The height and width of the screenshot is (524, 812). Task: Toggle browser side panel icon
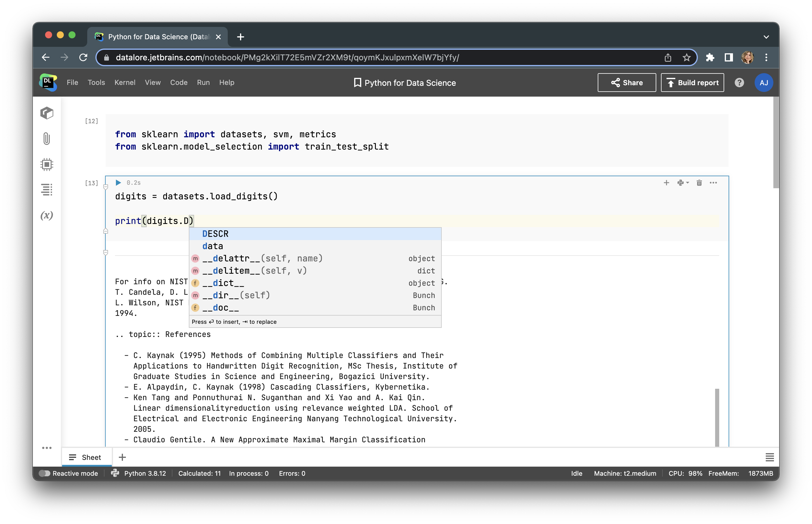tap(728, 57)
